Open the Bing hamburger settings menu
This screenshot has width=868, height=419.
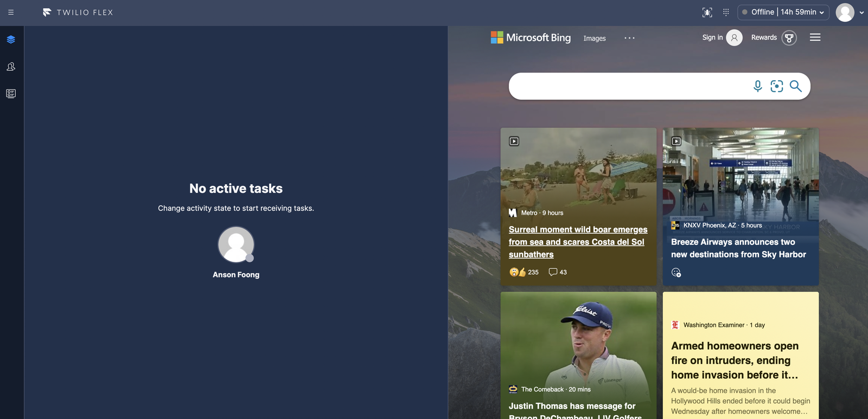tap(815, 37)
